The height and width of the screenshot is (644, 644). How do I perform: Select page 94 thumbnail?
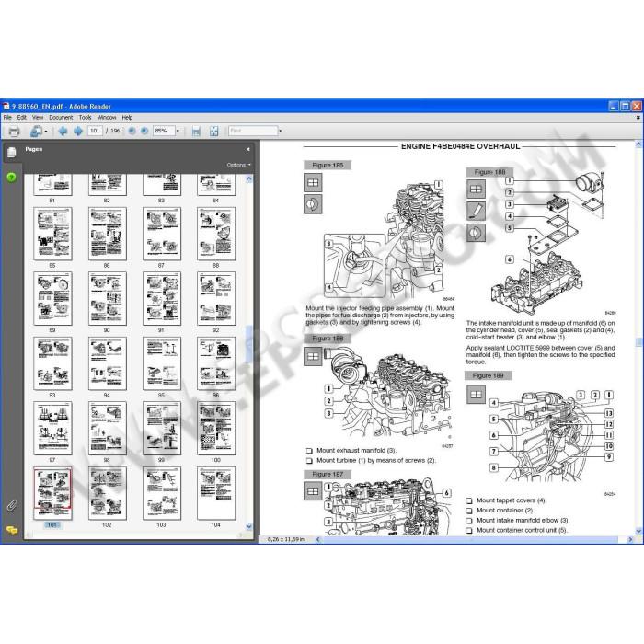point(108,363)
